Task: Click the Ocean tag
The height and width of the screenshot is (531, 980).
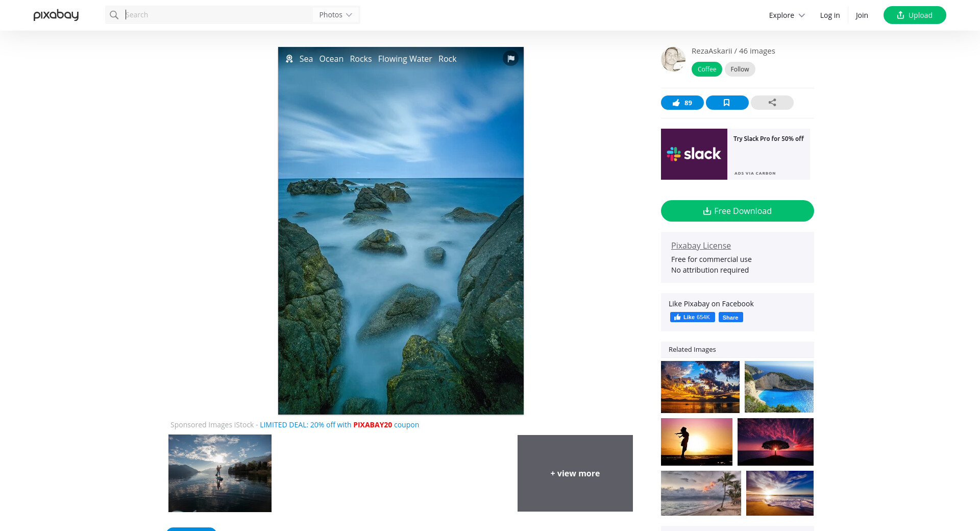Action: point(331,59)
